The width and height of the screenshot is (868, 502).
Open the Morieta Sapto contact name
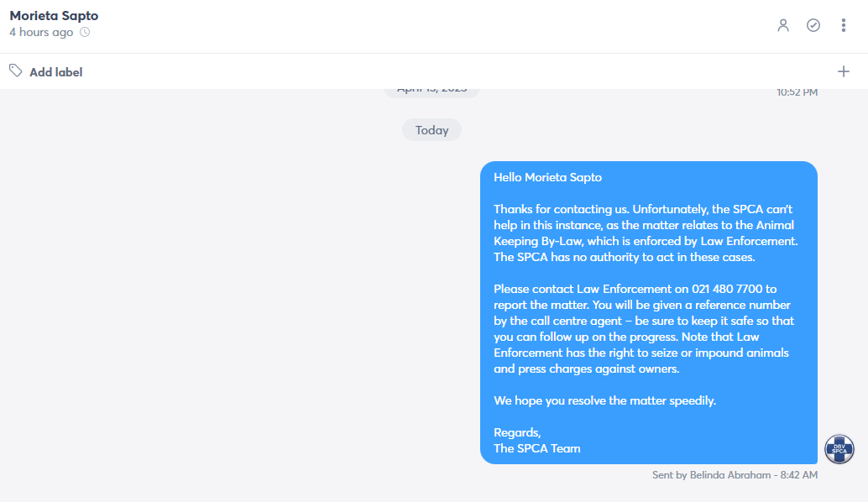click(x=54, y=15)
